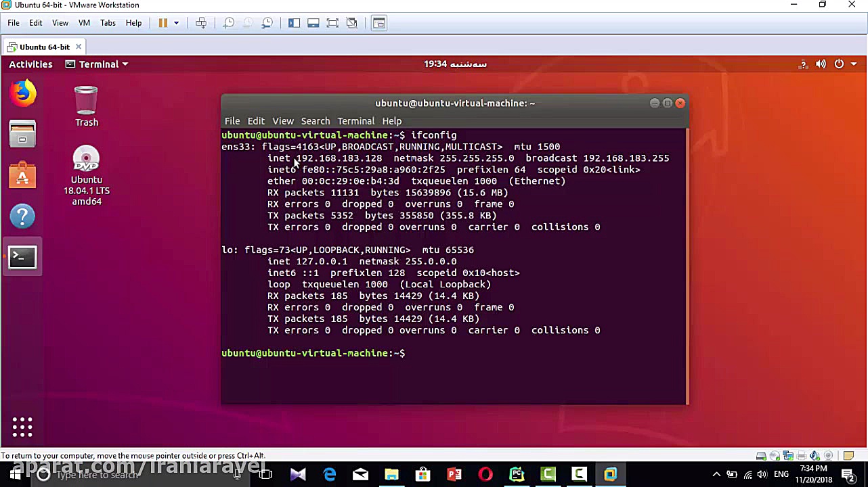This screenshot has height=487, width=868.
Task: Open Files manager in the Ubuntu dock
Action: 22,135
